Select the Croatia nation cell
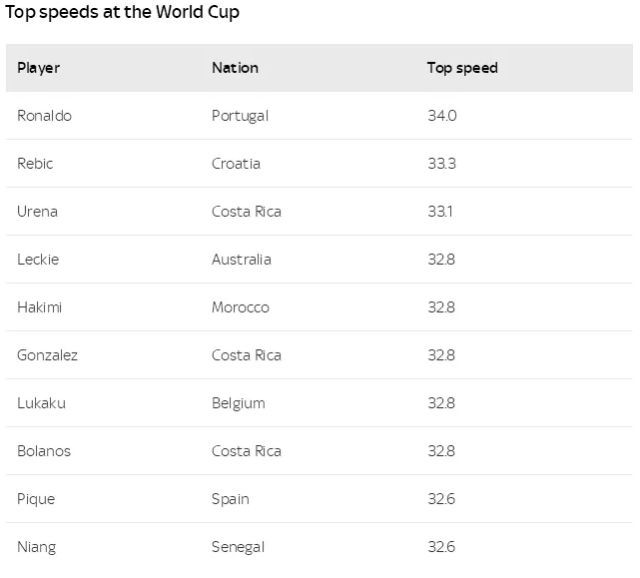The width and height of the screenshot is (640, 578). (236, 164)
